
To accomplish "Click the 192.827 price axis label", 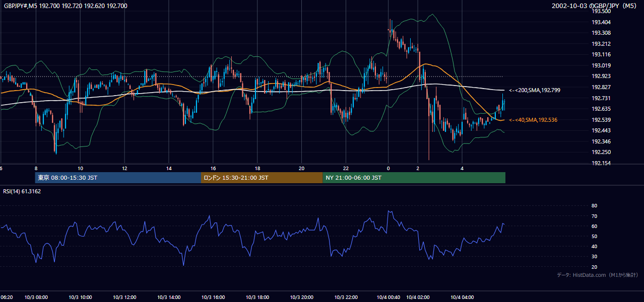I will click(601, 87).
